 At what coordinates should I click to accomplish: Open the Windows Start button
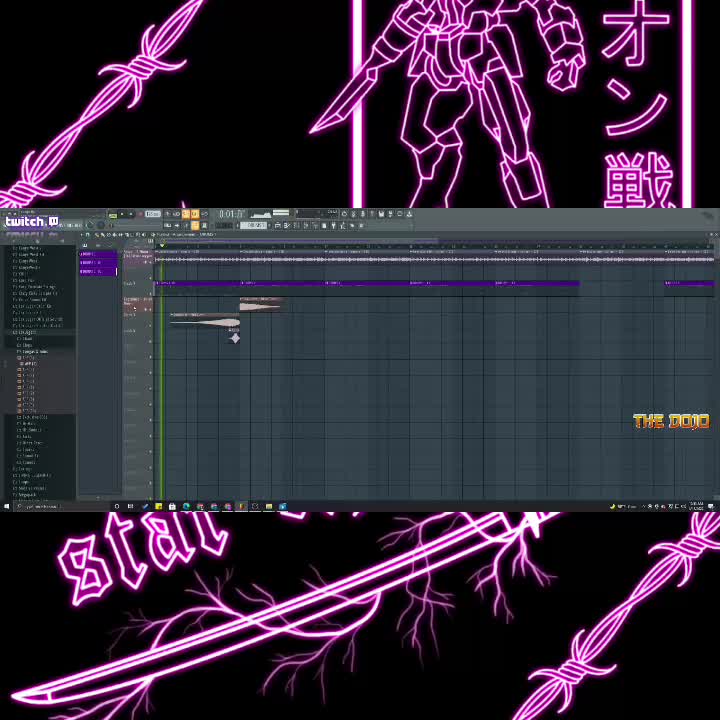tap(6, 506)
